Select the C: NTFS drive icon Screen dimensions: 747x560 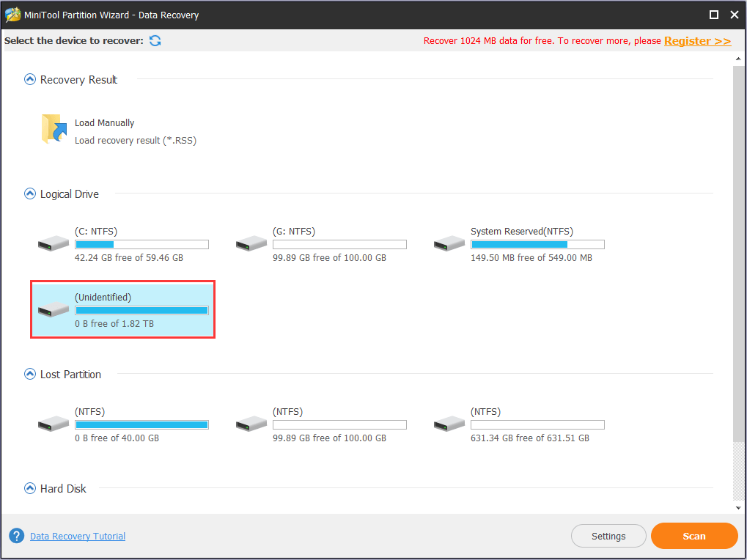[54, 243]
